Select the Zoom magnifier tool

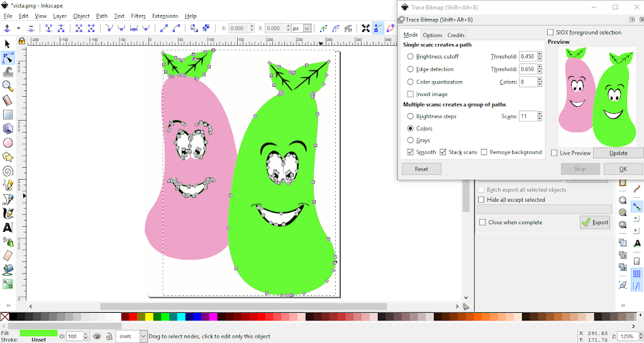pyautogui.click(x=8, y=86)
